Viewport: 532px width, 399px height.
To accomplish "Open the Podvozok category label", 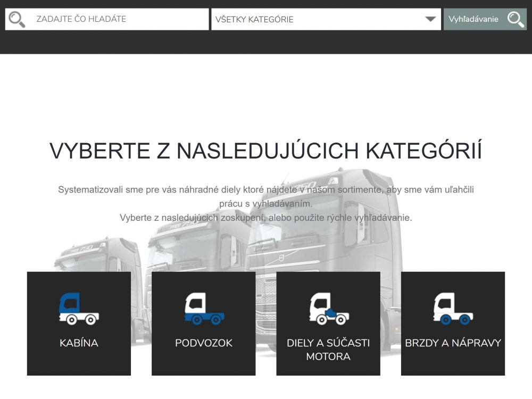I will 204,343.
